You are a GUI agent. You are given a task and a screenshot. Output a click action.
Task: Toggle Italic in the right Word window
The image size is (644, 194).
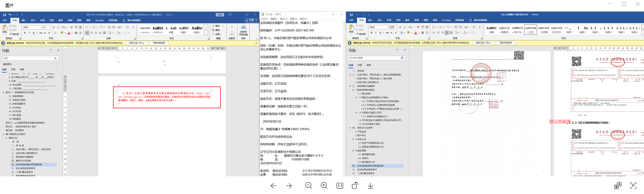tap(376, 33)
